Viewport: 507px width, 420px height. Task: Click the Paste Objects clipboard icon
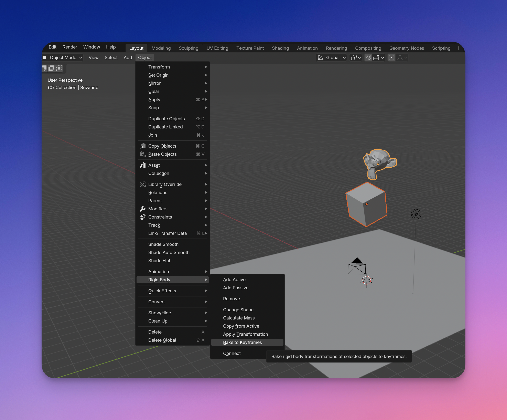click(x=143, y=154)
